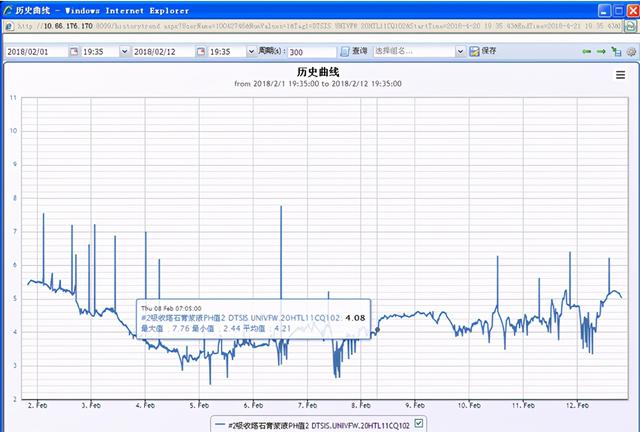Viewport: 640px width, 432px height.
Task: Open the chart hamburger context menu
Action: (620, 75)
